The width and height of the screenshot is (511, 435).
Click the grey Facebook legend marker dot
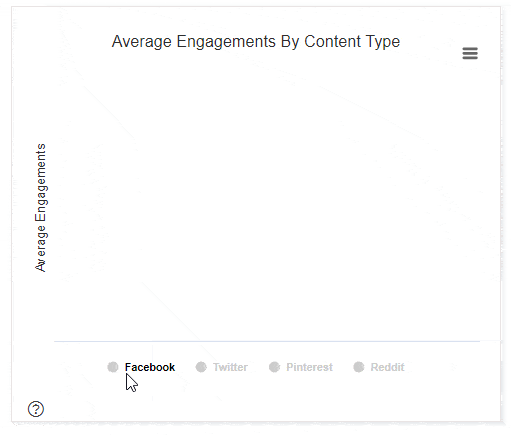(113, 367)
